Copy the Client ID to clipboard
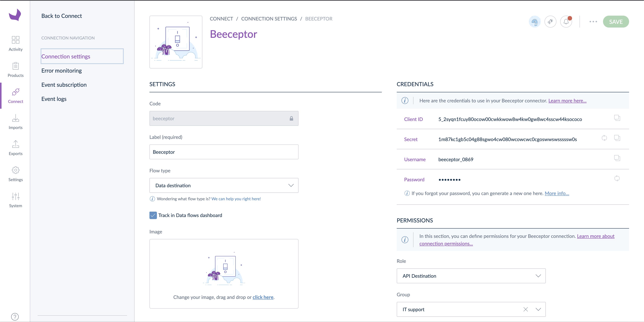 click(617, 118)
